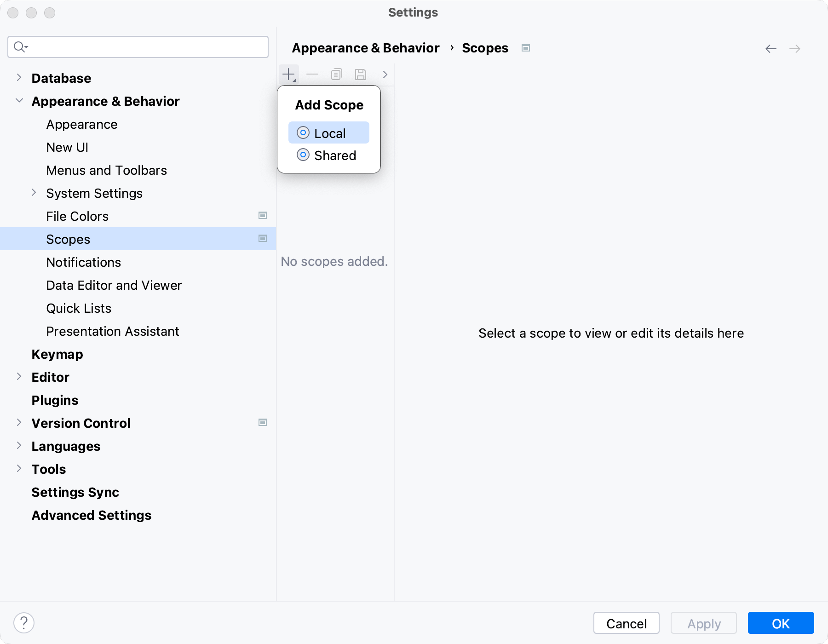Click the breadcrumb icon next to Scopes
This screenshot has width=828, height=644.
pos(526,48)
